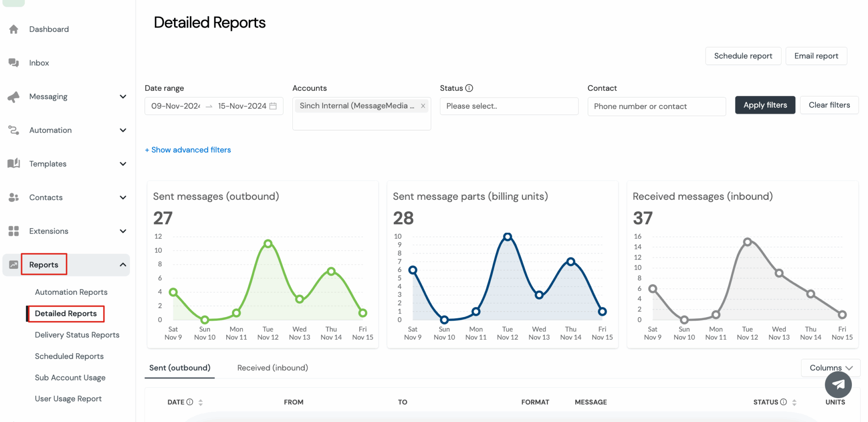Image resolution: width=868 pixels, height=422 pixels.
Task: Open Inbox via chat bubbles icon
Action: [14, 63]
